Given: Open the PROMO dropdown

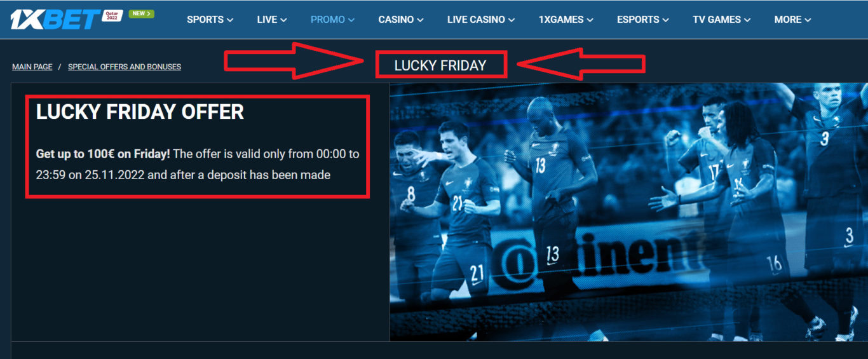Looking at the screenshot, I should (332, 20).
